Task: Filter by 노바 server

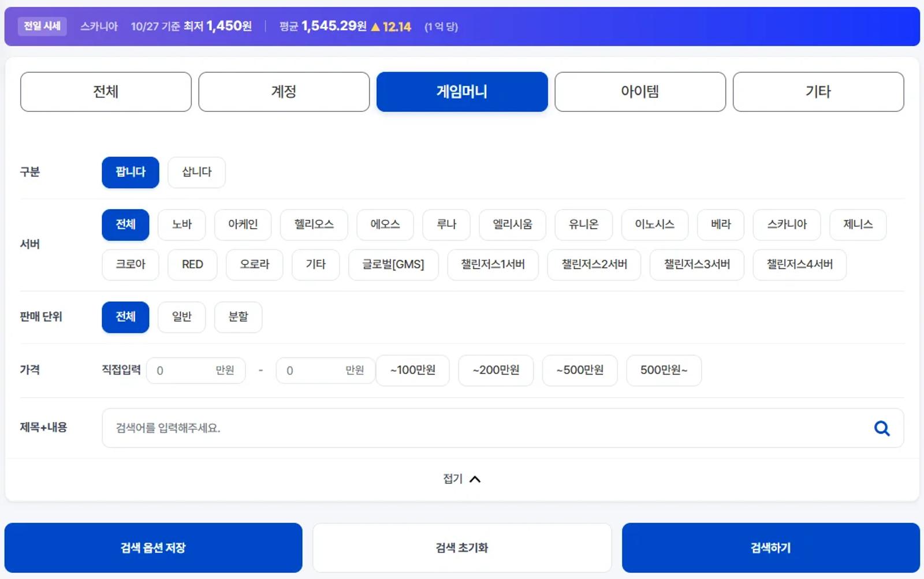Action: [x=182, y=225]
